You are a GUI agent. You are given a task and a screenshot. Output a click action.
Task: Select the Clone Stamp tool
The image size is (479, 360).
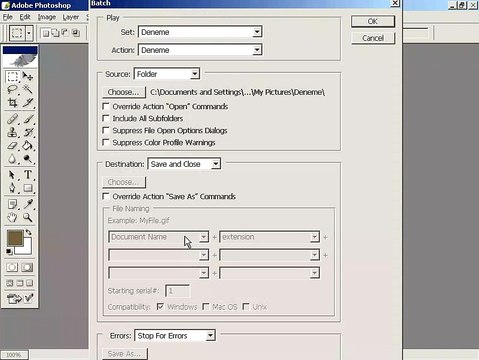[x=13, y=132]
